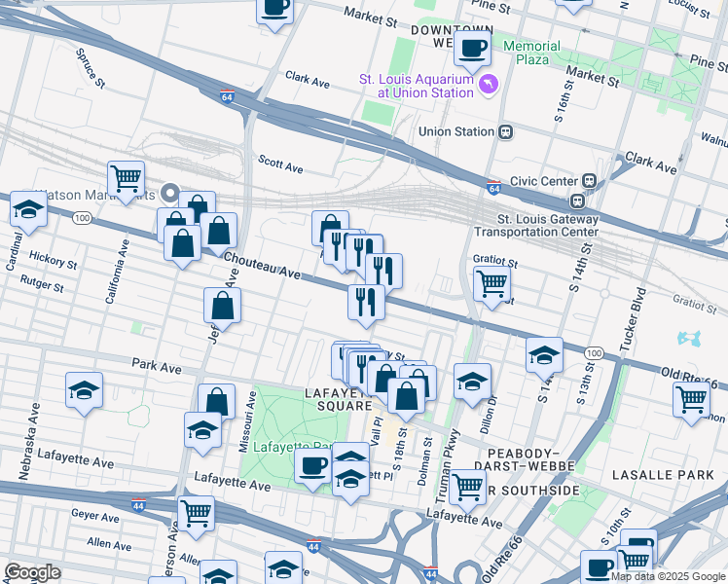728x584 pixels.
Task: Select the St. Louis Aquarium dolphin pin
Action: click(x=489, y=85)
